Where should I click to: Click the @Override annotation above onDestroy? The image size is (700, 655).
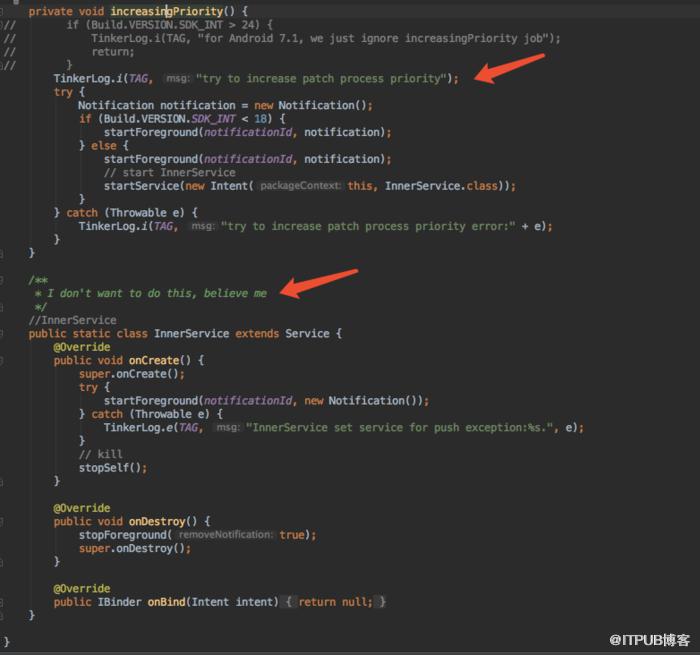(82, 508)
